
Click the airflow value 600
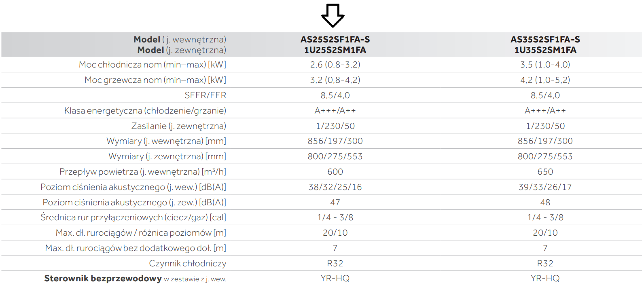(x=335, y=172)
